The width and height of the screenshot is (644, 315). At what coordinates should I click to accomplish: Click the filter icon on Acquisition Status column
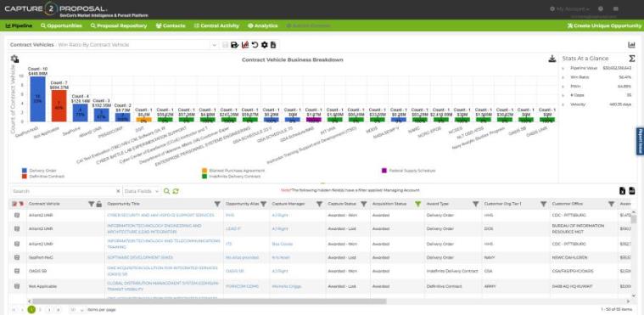(418, 204)
